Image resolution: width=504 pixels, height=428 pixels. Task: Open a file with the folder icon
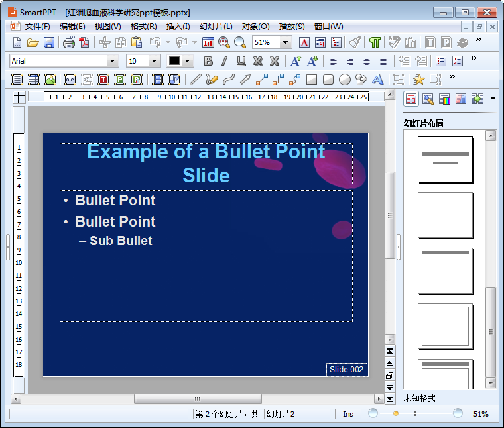click(32, 42)
